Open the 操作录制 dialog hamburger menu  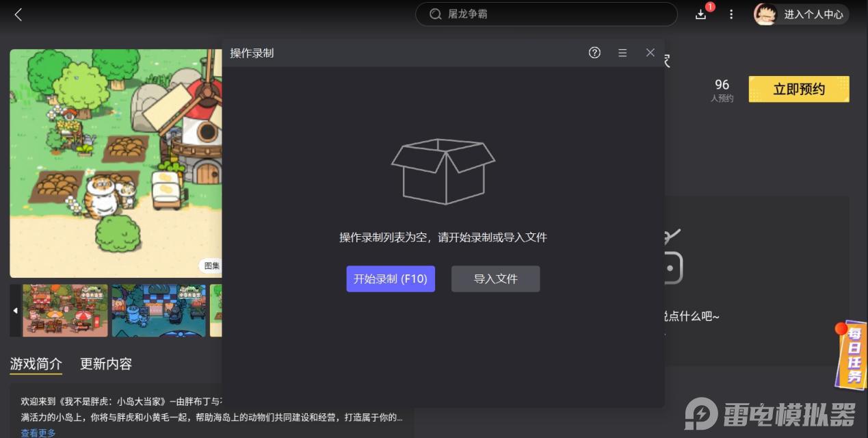click(x=622, y=53)
